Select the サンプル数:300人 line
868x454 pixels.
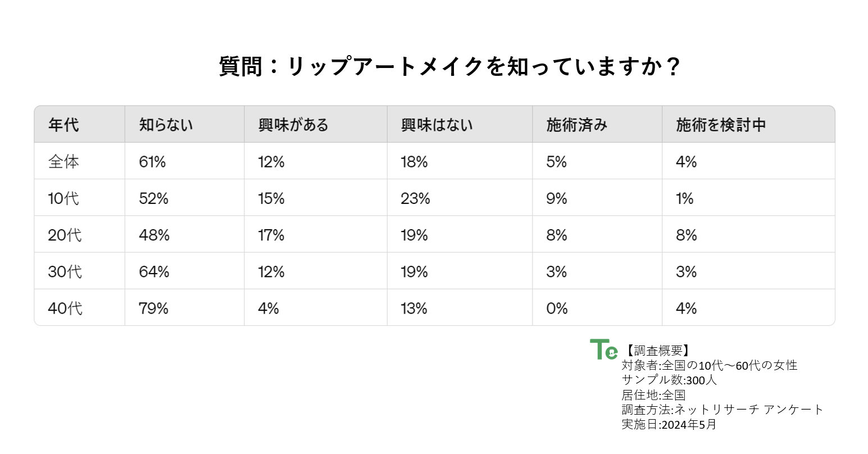669,380
